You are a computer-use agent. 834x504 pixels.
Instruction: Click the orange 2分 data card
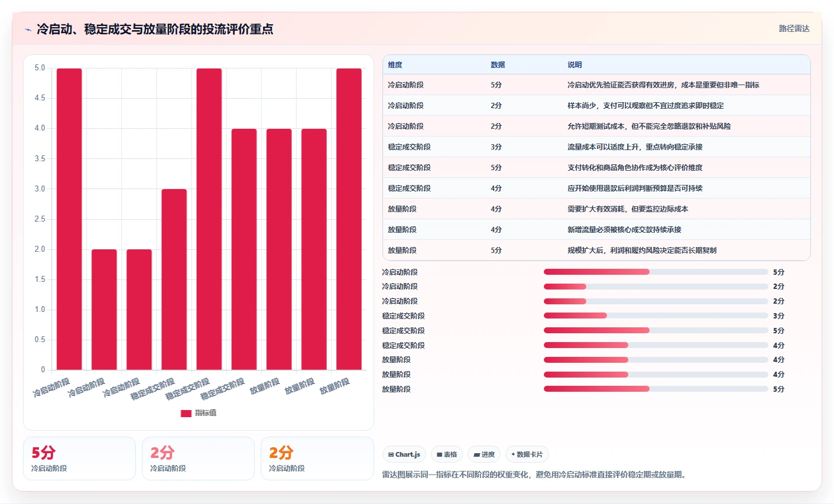[317, 459]
